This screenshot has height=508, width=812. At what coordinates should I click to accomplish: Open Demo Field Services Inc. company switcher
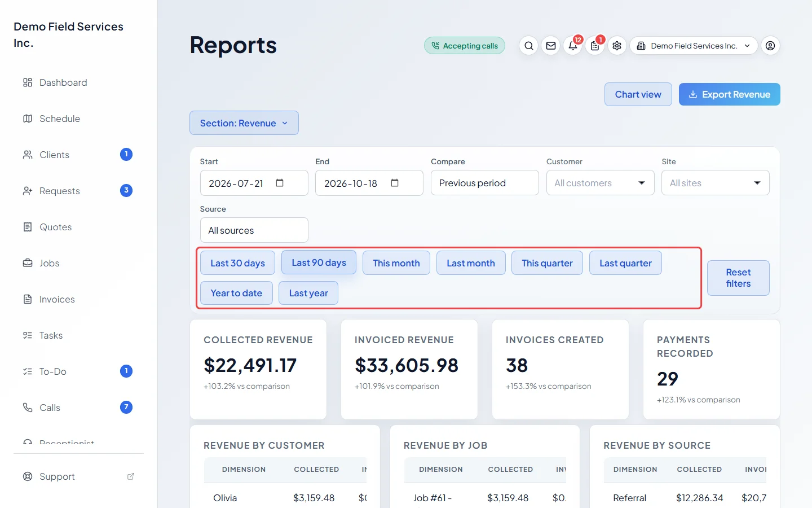694,46
